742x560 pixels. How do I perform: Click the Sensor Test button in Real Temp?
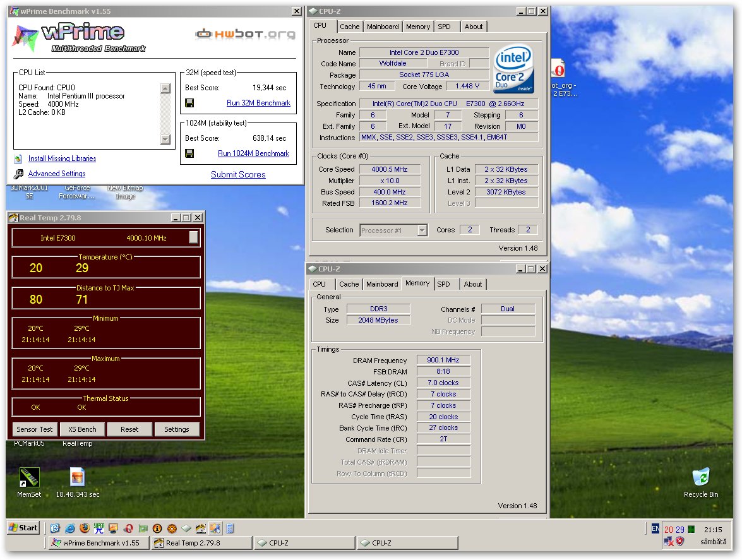click(35, 429)
